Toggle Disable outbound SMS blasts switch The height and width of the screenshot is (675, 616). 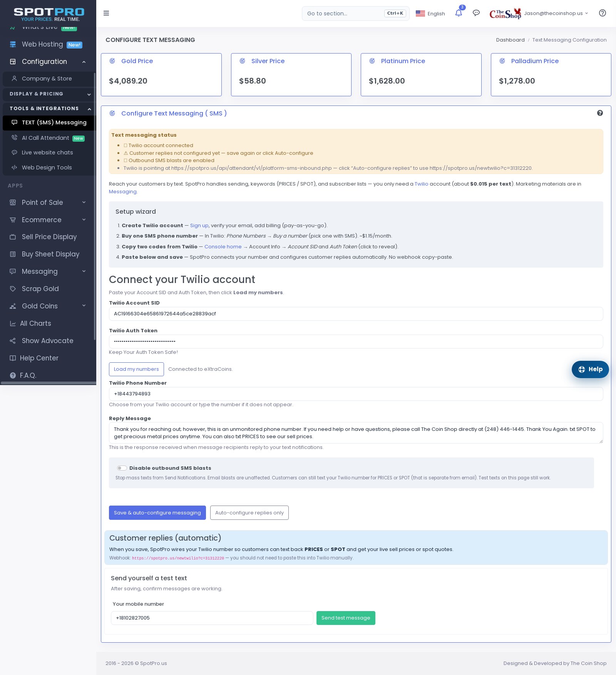[x=122, y=468]
